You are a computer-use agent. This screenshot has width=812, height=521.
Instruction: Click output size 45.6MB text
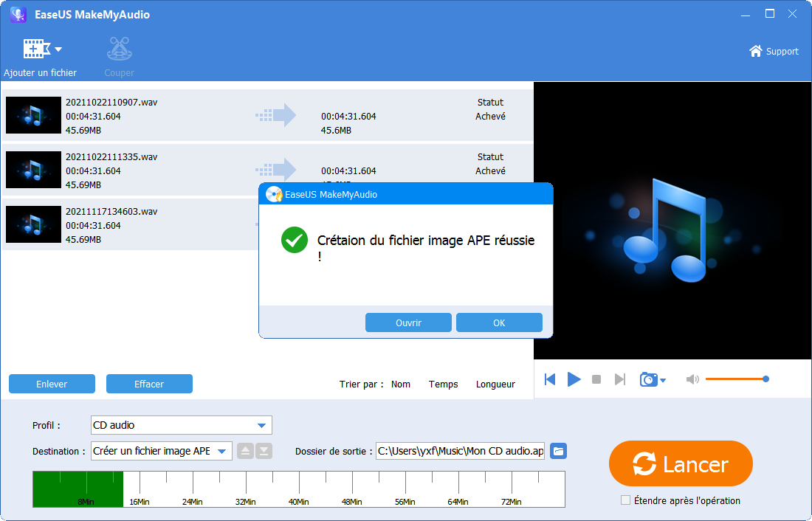[336, 131]
